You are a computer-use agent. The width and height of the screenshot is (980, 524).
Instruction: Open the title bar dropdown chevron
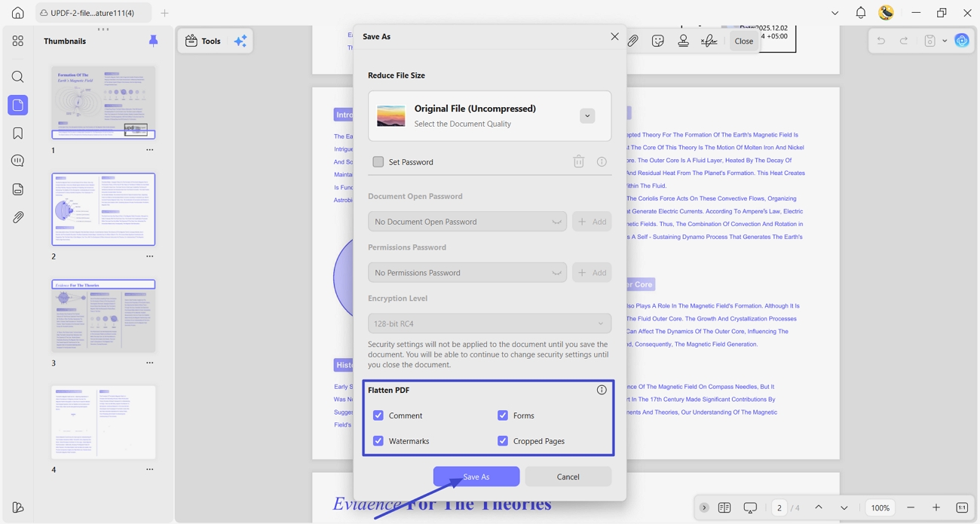point(835,13)
